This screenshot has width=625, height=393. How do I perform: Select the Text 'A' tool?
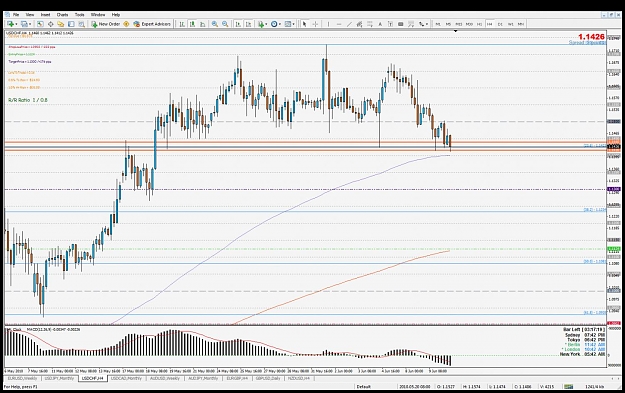380,24
